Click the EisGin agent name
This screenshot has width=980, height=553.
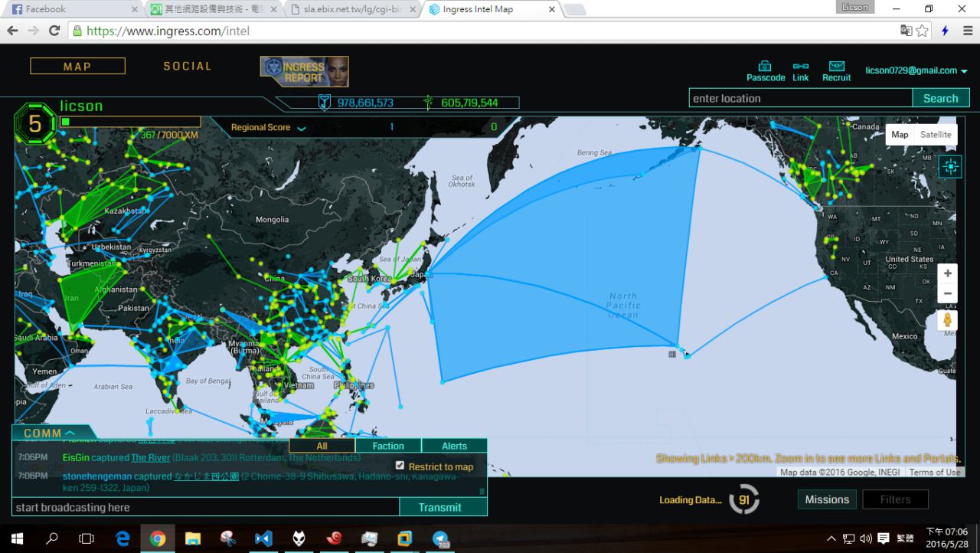[x=76, y=458]
